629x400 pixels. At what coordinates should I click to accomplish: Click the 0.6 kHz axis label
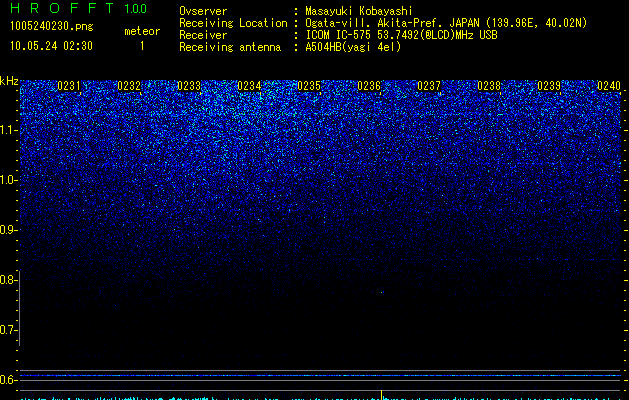coord(8,380)
